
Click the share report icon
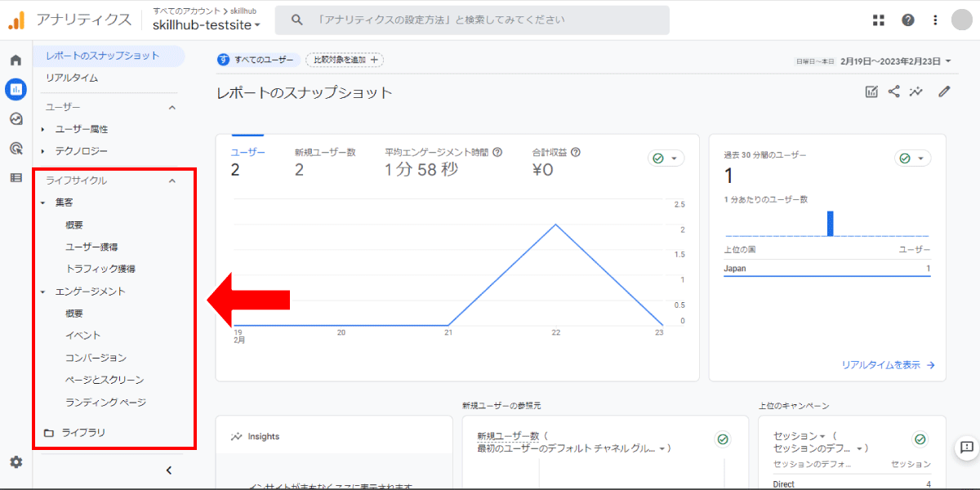(x=894, y=91)
